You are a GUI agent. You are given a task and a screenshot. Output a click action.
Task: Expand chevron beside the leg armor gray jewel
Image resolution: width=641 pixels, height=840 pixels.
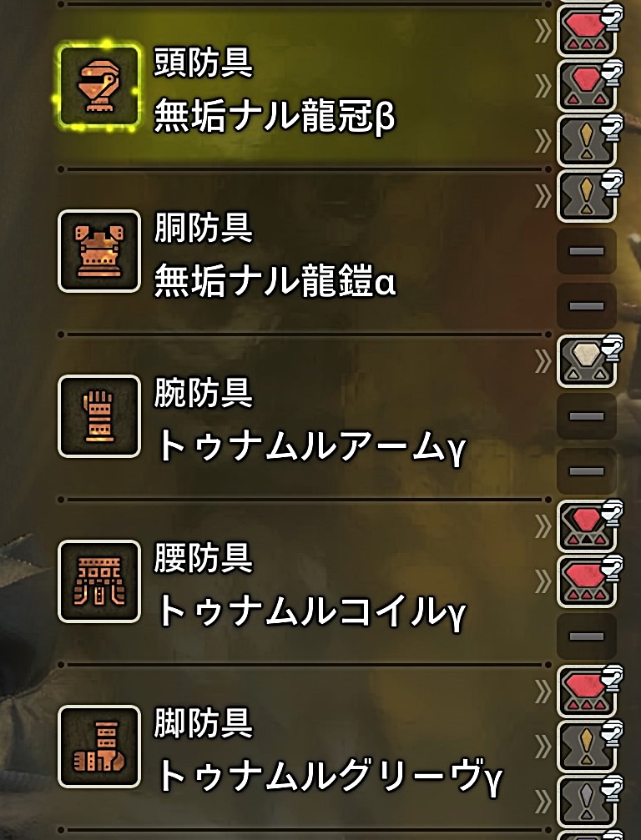click(x=543, y=802)
